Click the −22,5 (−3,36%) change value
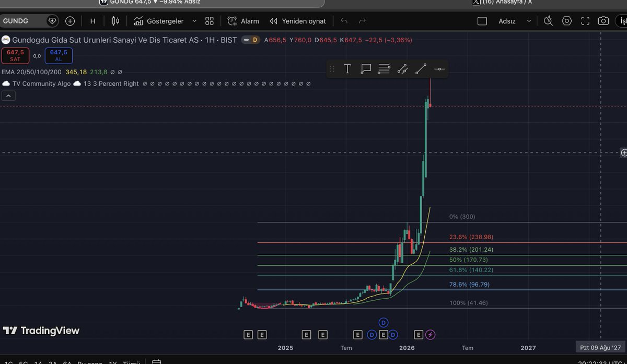Viewport: 627px width, 364px height. click(389, 40)
